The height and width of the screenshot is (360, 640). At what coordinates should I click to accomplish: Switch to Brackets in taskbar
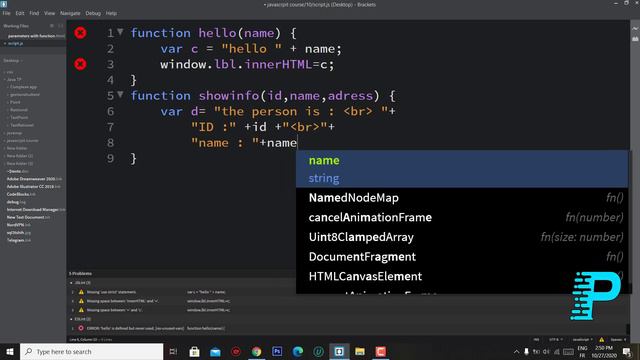339,351
